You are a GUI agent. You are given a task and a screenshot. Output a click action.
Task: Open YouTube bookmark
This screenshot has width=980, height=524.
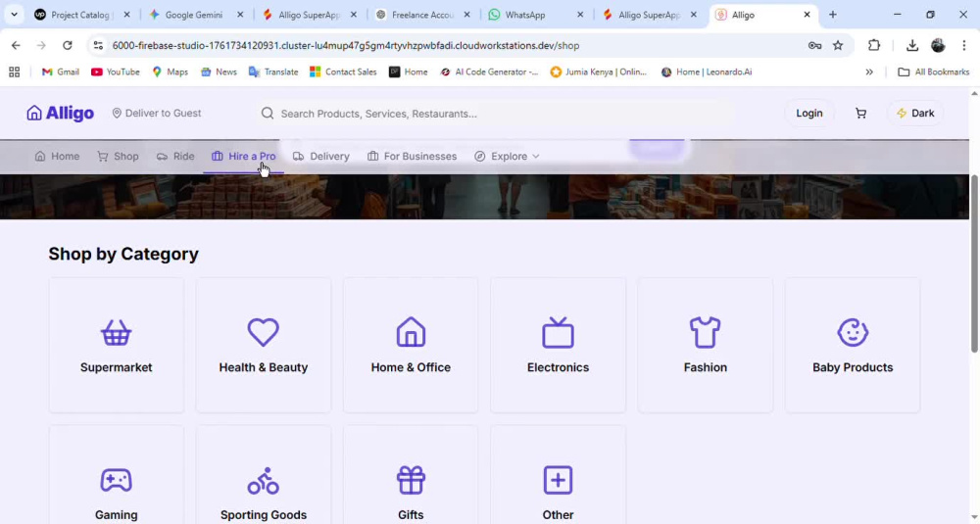point(116,71)
